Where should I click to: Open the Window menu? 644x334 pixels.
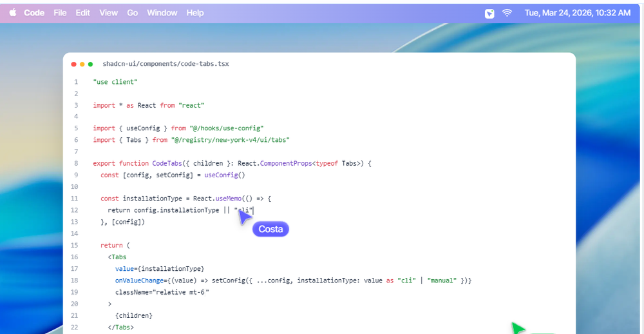pos(162,13)
